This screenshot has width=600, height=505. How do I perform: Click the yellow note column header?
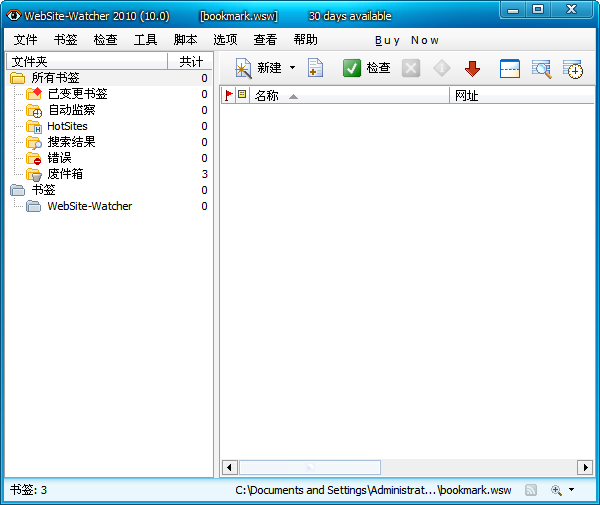coord(242,94)
